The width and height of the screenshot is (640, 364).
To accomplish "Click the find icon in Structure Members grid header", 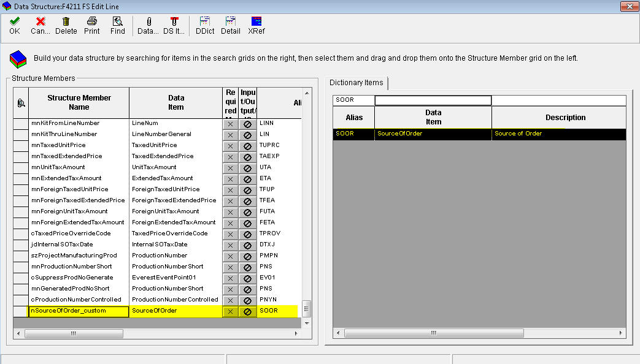I will coord(21,103).
